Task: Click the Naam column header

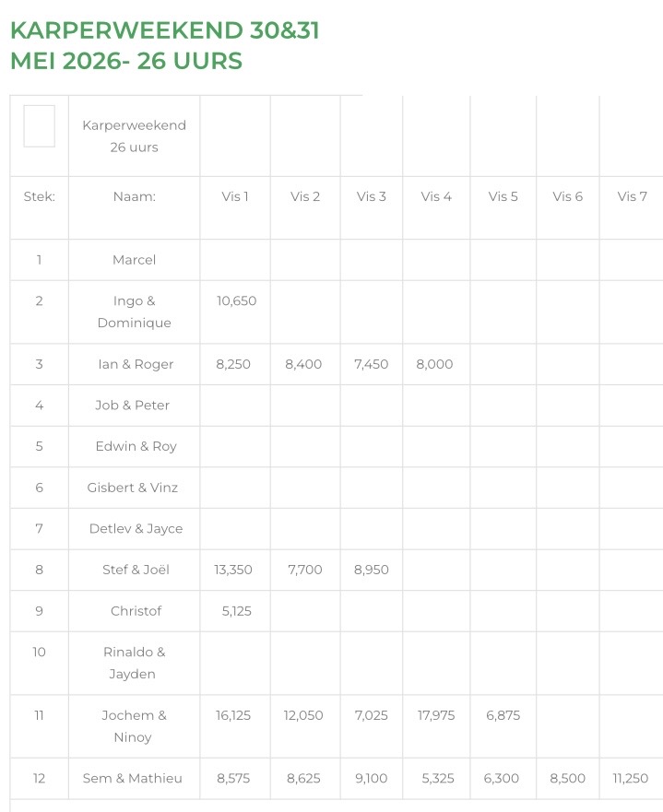Action: click(x=134, y=197)
